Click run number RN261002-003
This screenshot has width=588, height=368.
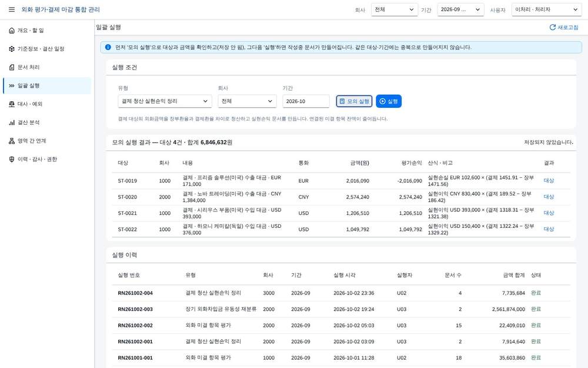(135, 309)
